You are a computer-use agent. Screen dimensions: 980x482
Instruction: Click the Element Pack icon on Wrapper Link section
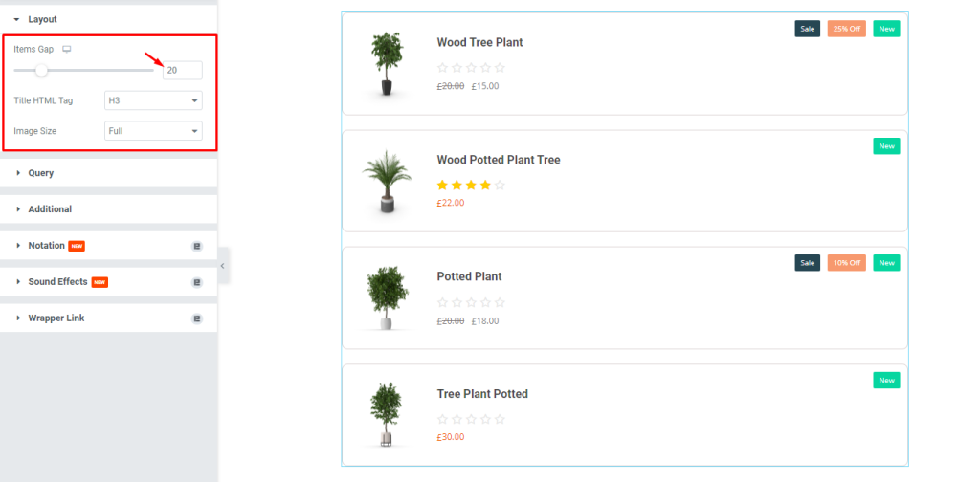[197, 318]
